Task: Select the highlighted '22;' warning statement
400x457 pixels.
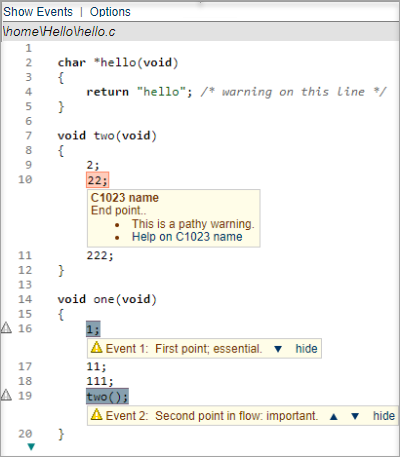Action: click(97, 180)
